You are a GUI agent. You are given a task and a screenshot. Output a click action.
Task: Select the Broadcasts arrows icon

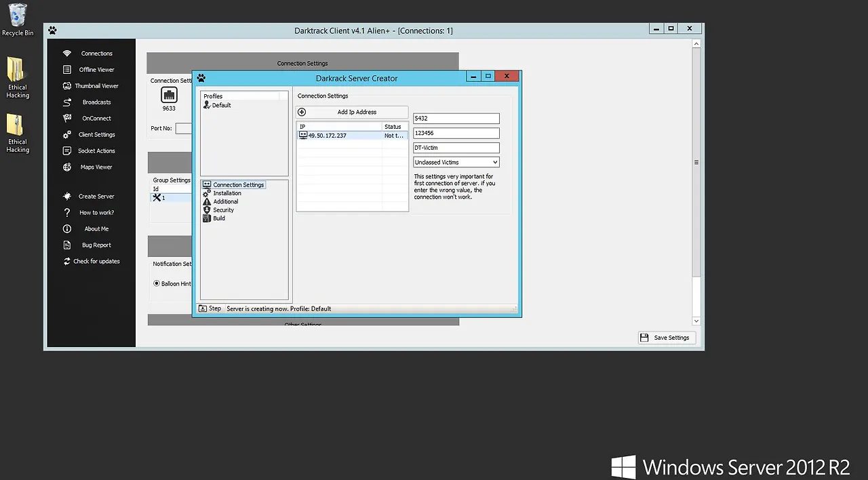pyautogui.click(x=66, y=102)
